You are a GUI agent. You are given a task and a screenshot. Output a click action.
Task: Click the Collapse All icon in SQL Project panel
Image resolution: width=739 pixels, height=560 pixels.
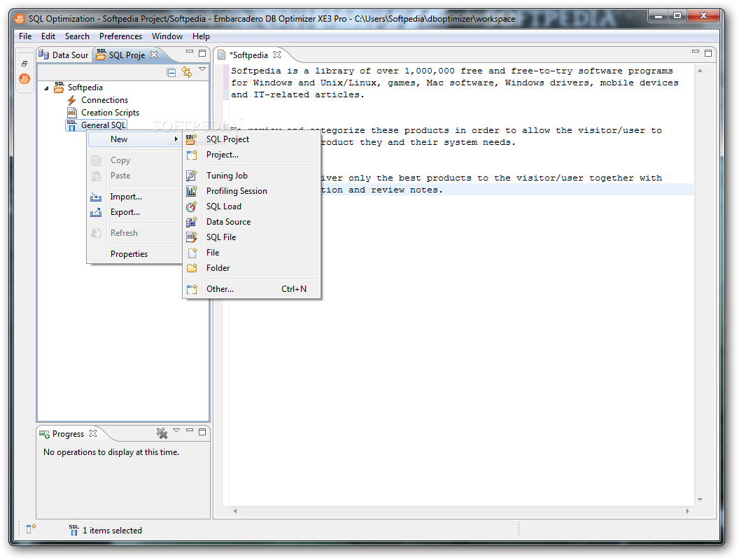[171, 72]
